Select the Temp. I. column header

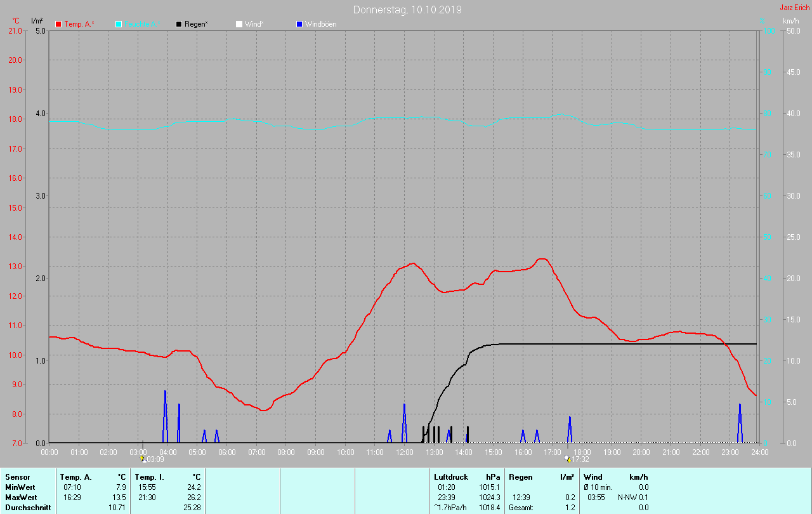[149, 477]
